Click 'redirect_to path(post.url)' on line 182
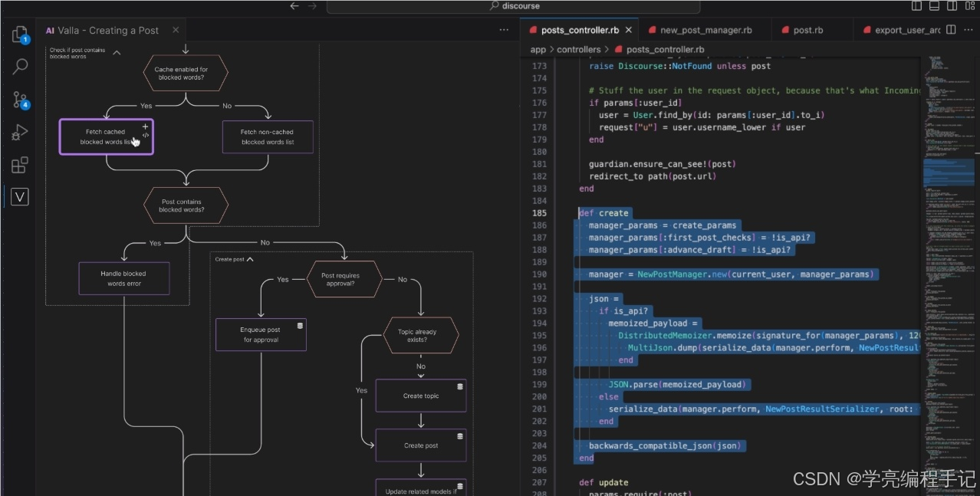The width and height of the screenshot is (980, 496). [x=653, y=176]
